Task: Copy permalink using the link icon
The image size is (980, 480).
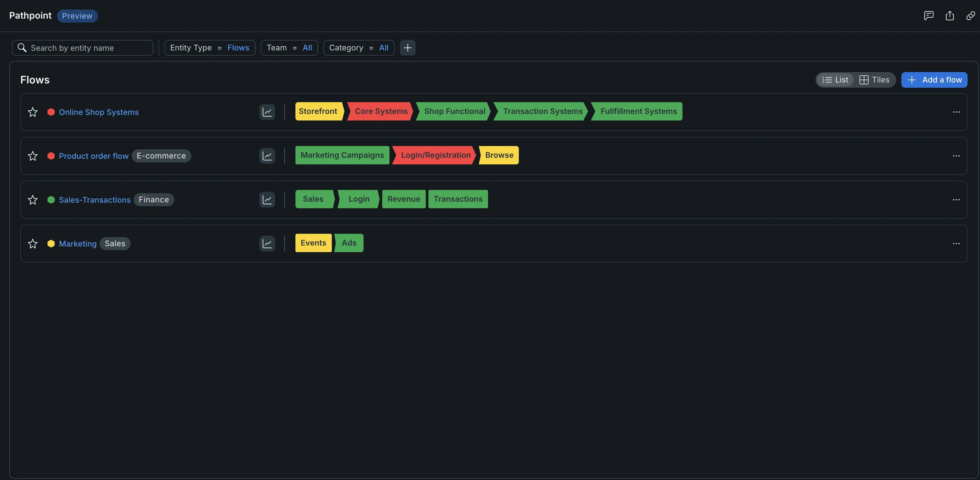Action: point(971,16)
